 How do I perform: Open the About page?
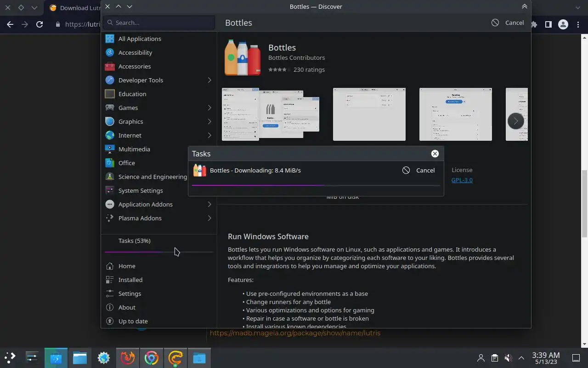click(158, 307)
